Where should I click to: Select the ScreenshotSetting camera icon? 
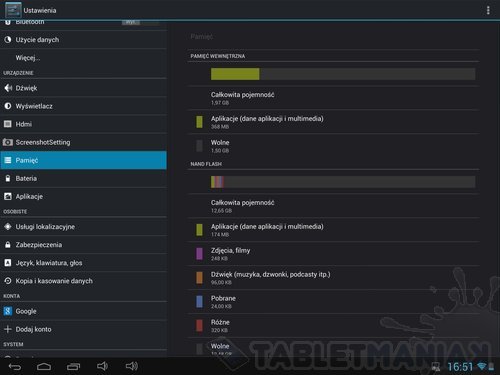[x=8, y=142]
